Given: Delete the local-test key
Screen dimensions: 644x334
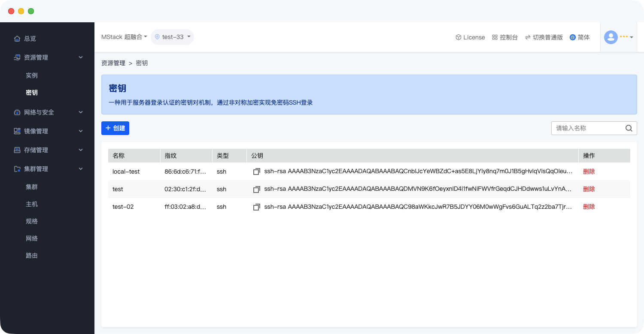Looking at the screenshot, I should (x=589, y=172).
